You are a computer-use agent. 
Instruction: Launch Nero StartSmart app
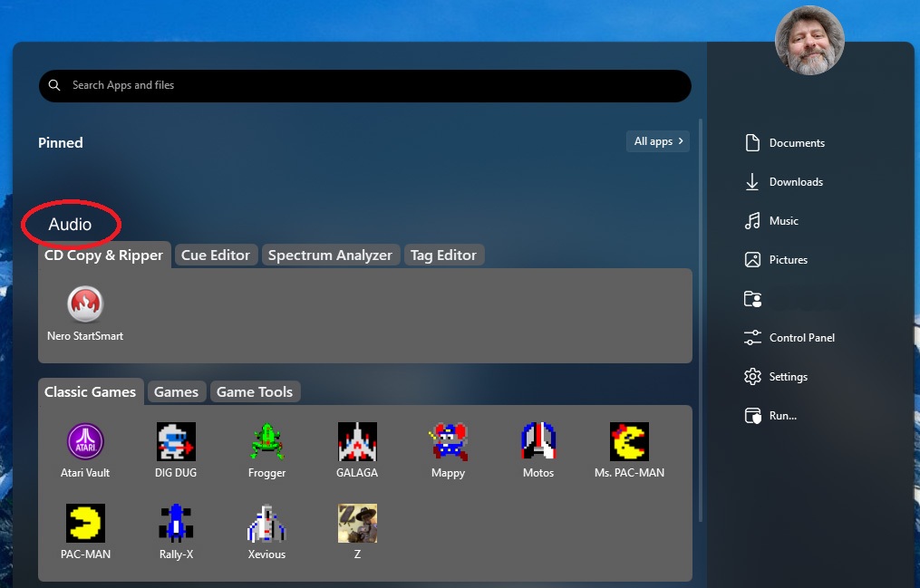point(85,313)
